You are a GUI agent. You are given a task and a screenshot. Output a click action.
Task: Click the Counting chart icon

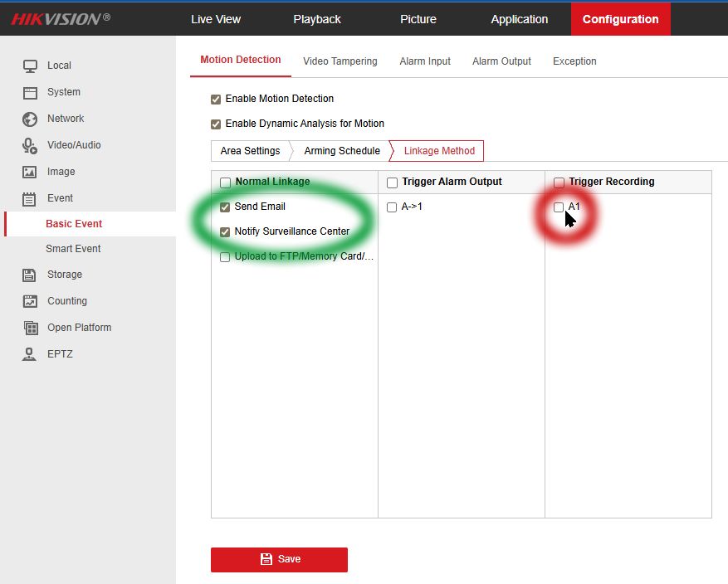pyautogui.click(x=30, y=301)
